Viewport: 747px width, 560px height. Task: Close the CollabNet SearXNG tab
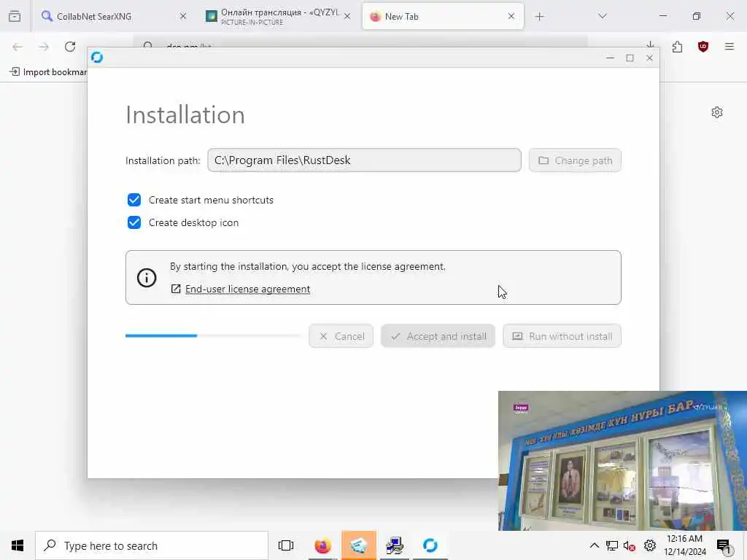pyautogui.click(x=183, y=16)
